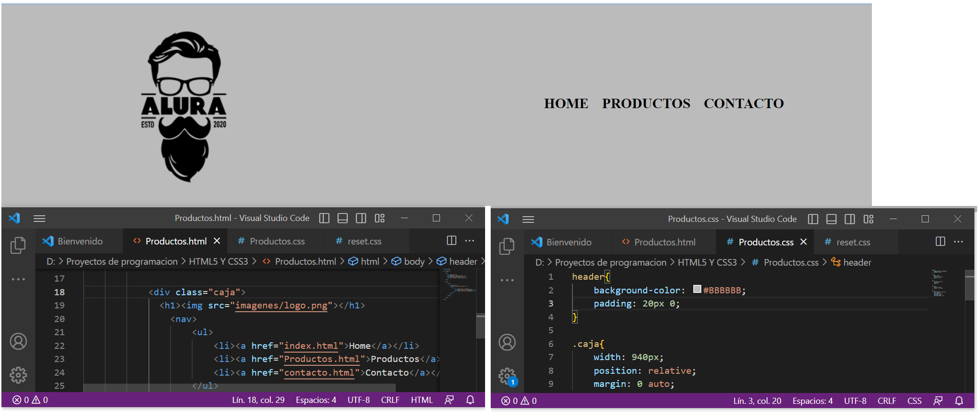Open Productos.css file breadcrumb
This screenshot has height=417, width=980.
point(785,262)
